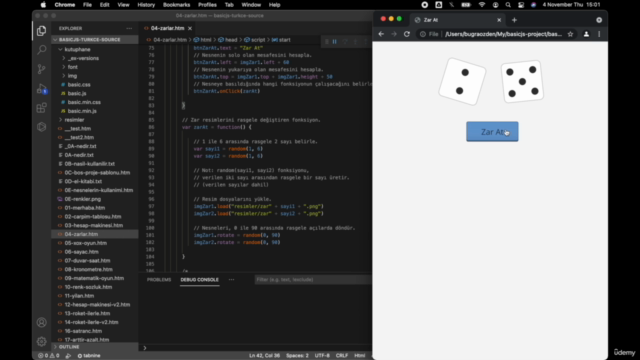Click the debug console filter input

click(x=313, y=280)
